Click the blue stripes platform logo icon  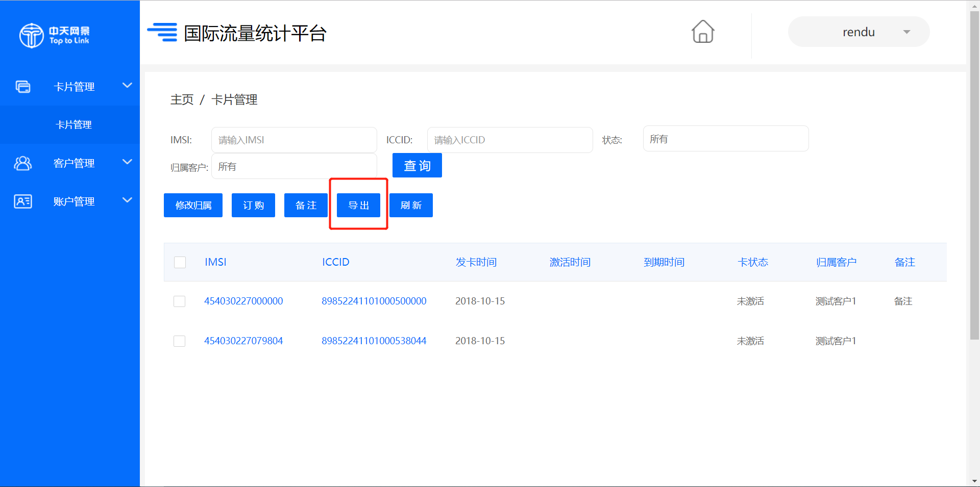[162, 32]
